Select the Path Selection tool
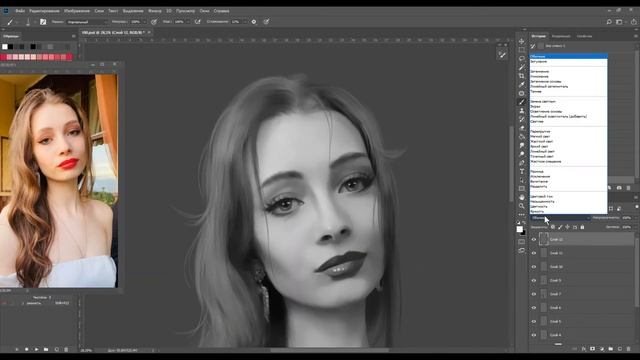 (x=522, y=180)
